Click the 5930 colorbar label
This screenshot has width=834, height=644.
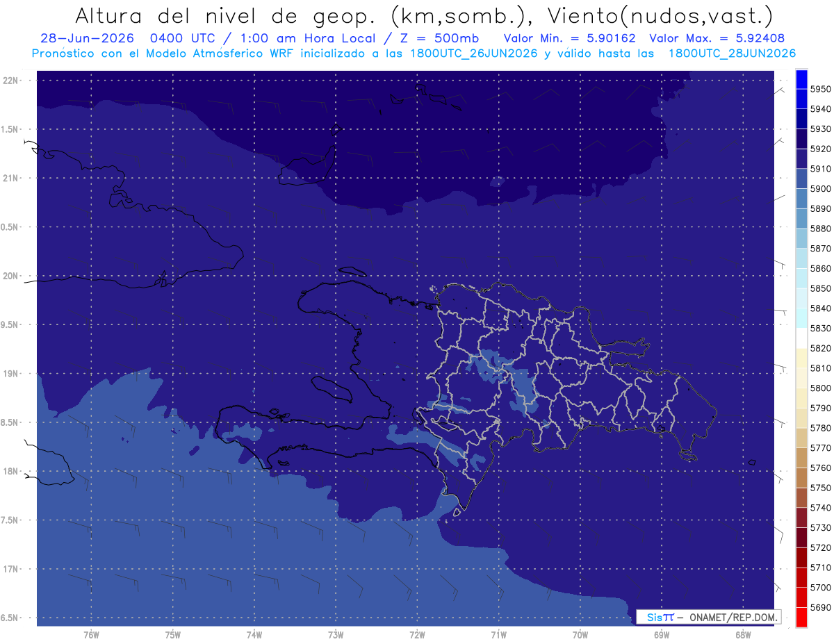820,129
